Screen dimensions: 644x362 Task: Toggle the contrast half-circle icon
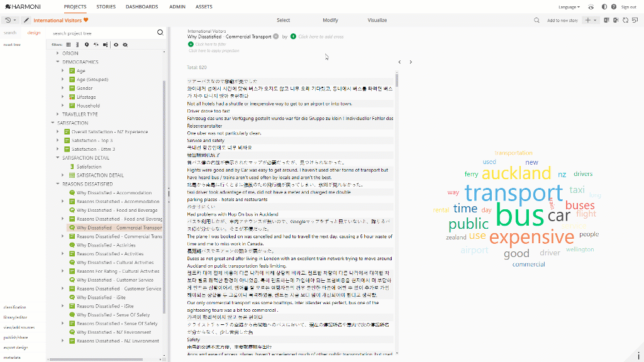click(x=604, y=7)
